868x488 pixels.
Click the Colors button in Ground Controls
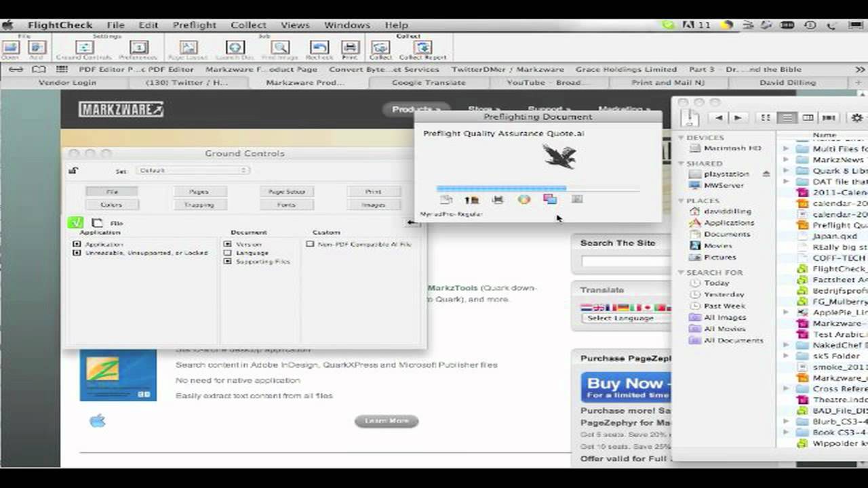111,205
